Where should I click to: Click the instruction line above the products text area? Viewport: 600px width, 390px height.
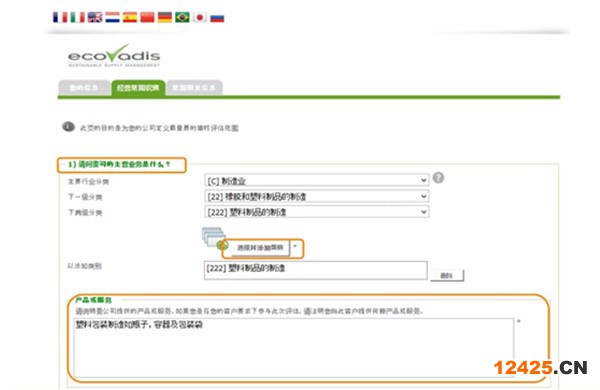coord(249,311)
